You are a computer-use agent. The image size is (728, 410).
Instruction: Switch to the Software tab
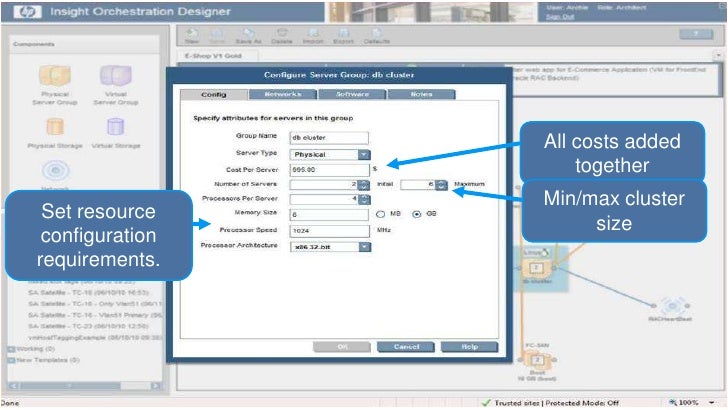pyautogui.click(x=352, y=94)
